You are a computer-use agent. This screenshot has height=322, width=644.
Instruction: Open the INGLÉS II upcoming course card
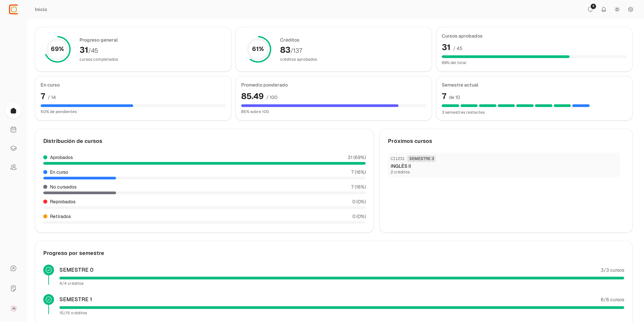coord(504,165)
